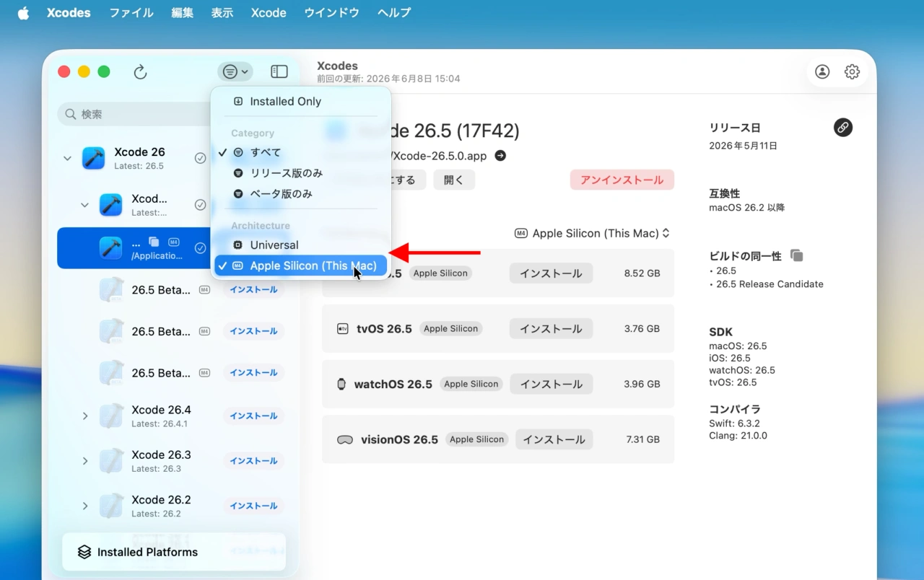Install the watchOS 26.5 platform
This screenshot has height=580, width=924.
click(x=551, y=384)
